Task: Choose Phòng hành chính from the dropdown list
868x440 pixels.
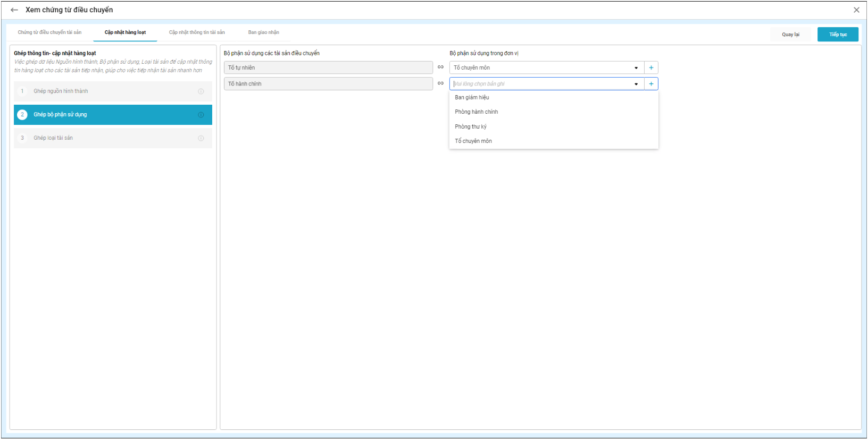Action: [x=476, y=112]
